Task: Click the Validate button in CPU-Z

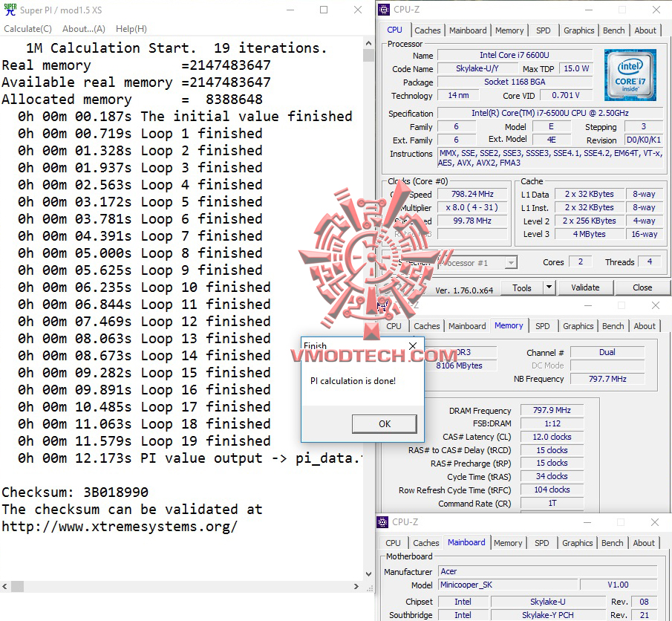Action: coord(585,287)
